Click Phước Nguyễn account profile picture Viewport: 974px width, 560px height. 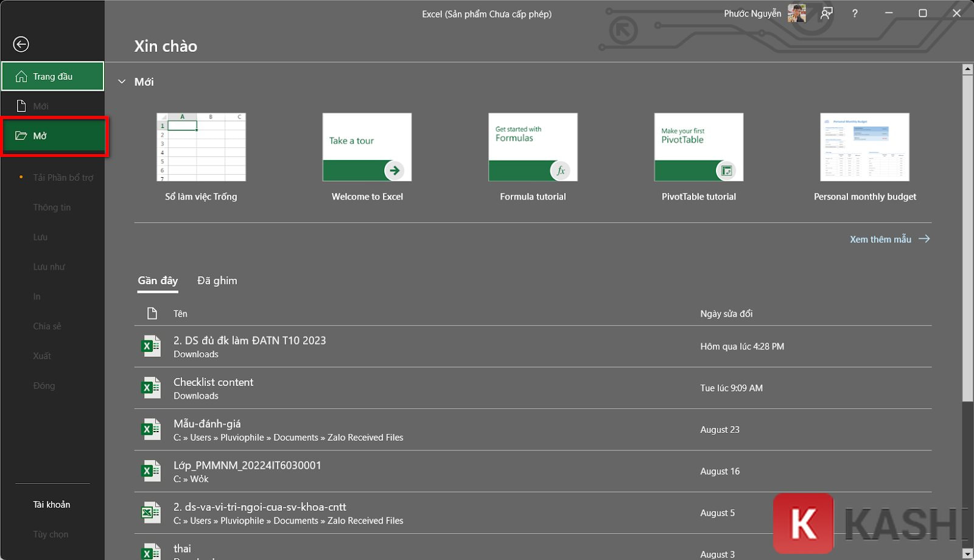[x=796, y=13]
